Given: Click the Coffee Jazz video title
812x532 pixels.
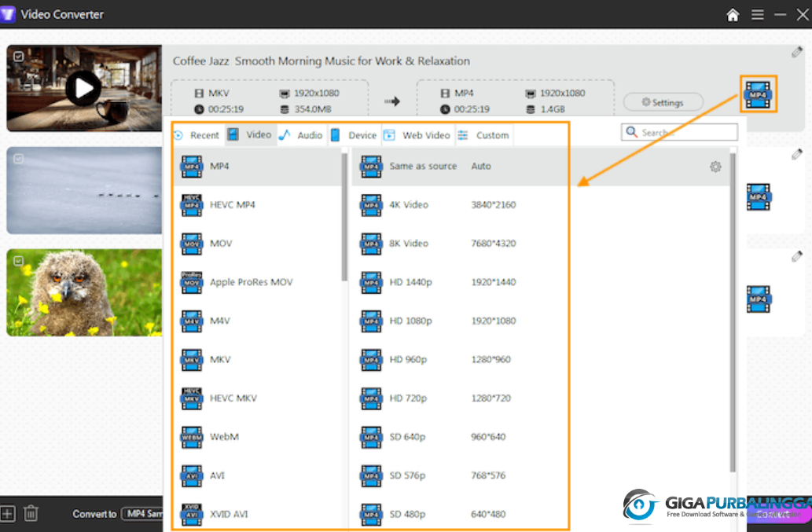Looking at the screenshot, I should [321, 61].
